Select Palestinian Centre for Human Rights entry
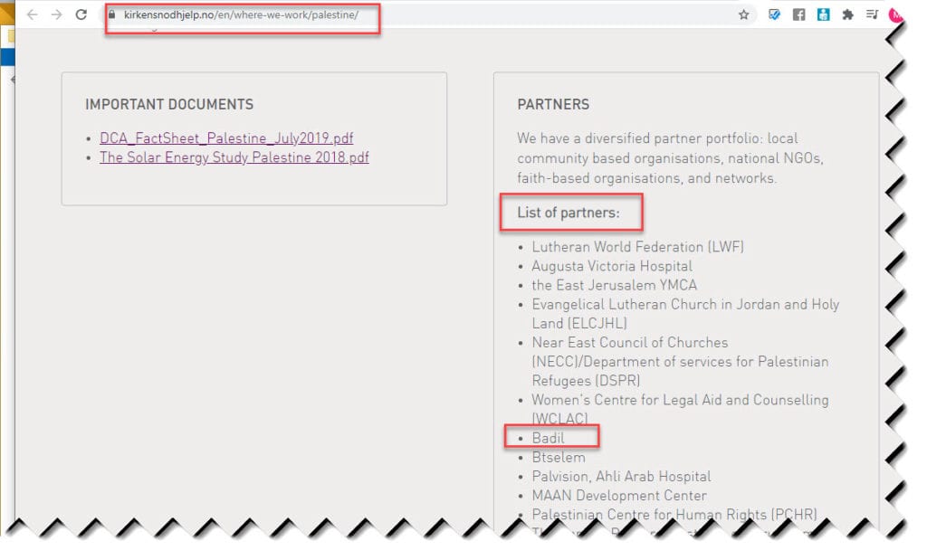Viewport: 927px width, 560px height. 674,515
